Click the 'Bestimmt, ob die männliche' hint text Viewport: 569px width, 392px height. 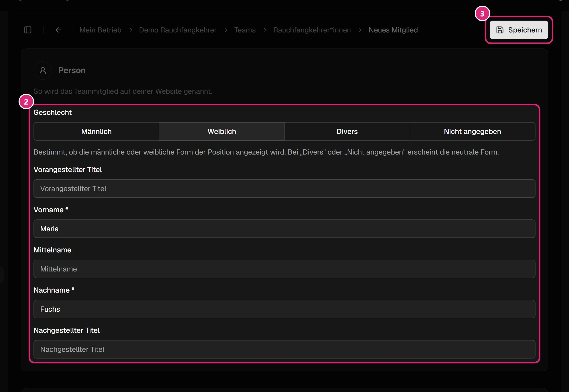pos(266,152)
